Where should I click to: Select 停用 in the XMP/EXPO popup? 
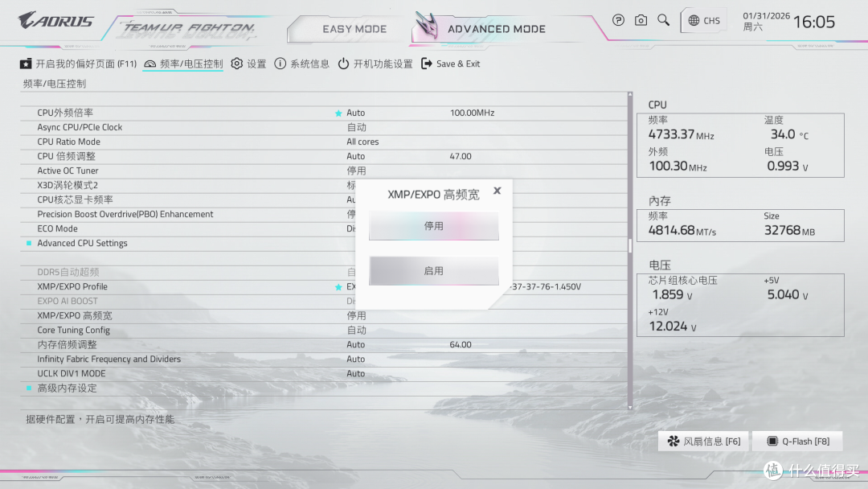[x=433, y=226]
